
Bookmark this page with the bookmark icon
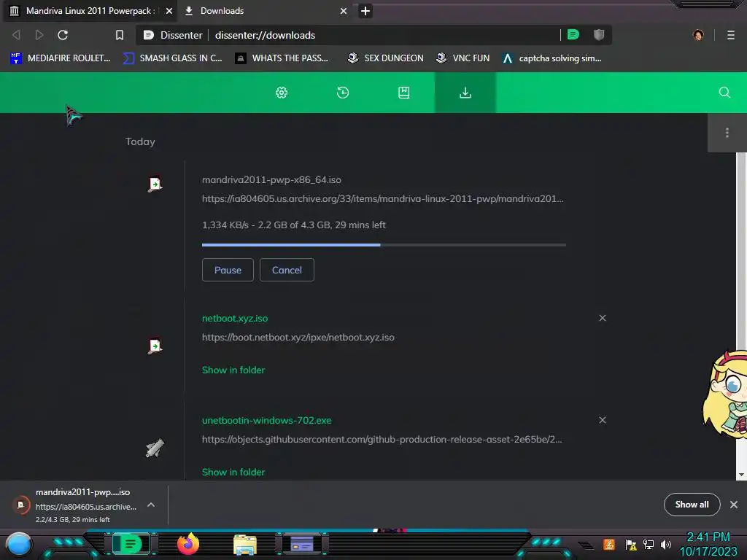pyautogui.click(x=120, y=35)
